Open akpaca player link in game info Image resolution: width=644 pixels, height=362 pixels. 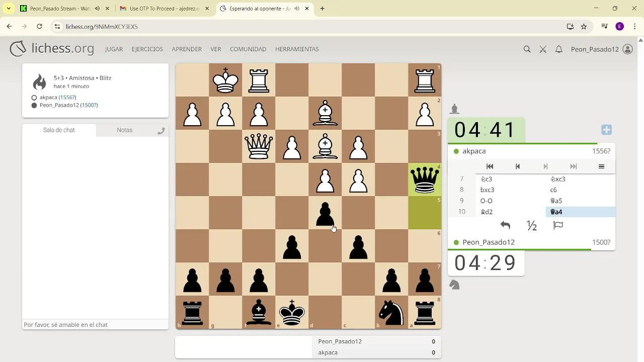[58, 98]
